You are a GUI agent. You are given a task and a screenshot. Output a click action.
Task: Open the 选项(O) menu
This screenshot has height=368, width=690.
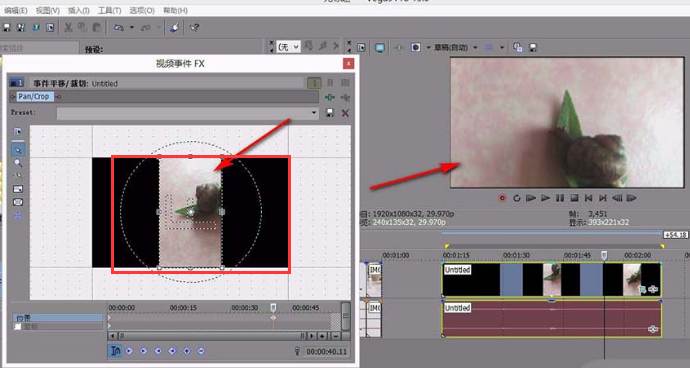coord(142,10)
